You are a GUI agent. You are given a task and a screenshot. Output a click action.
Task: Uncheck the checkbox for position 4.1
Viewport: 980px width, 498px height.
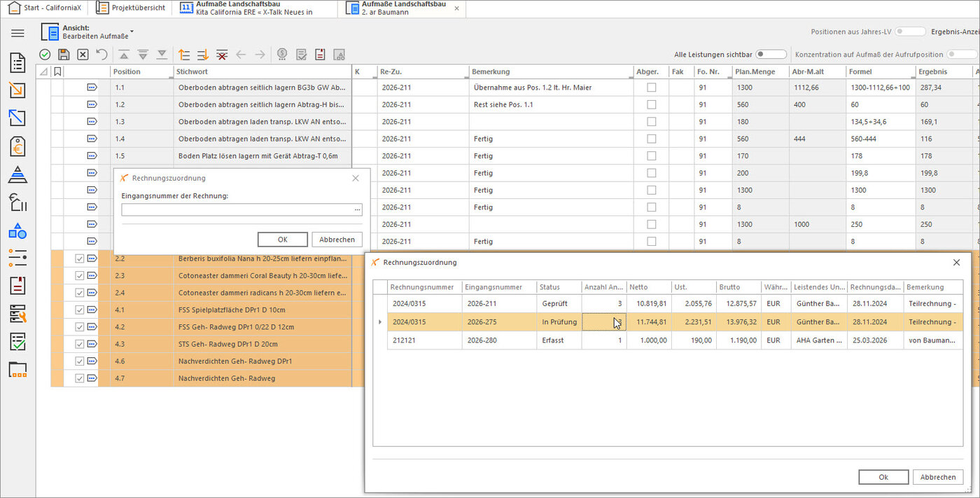79,310
